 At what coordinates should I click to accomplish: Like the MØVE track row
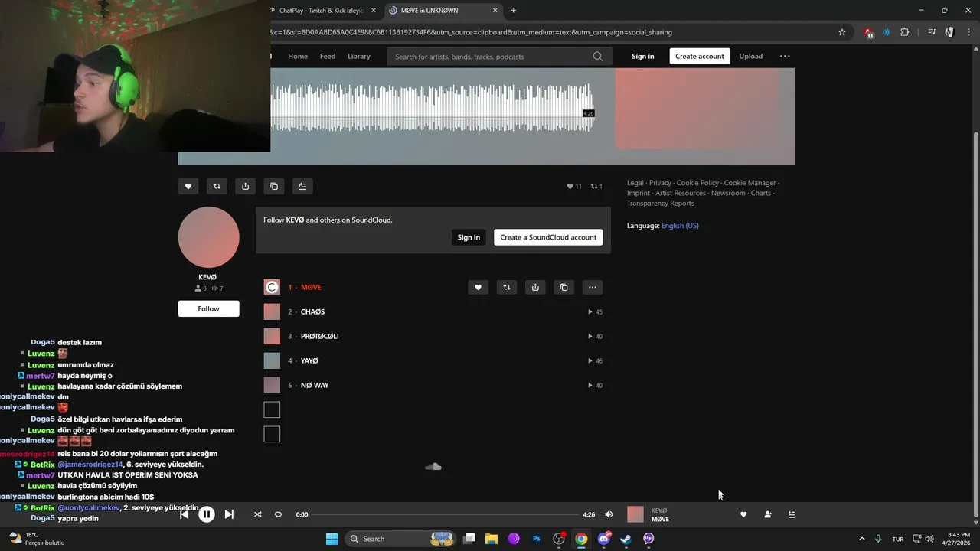(x=478, y=287)
